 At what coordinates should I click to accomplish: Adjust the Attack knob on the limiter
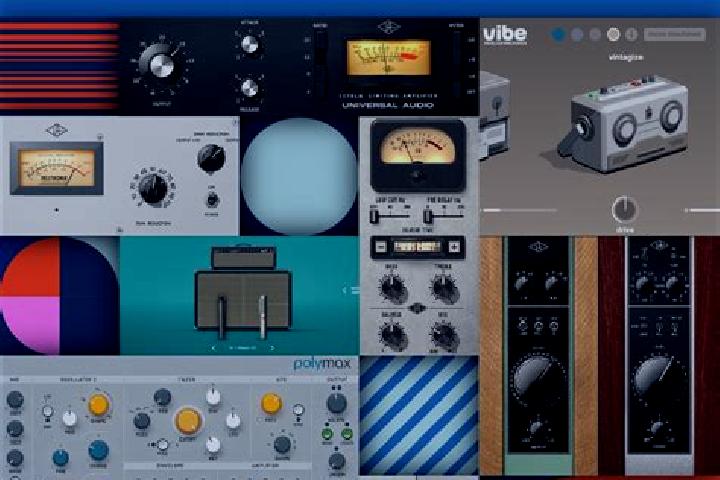click(x=249, y=44)
